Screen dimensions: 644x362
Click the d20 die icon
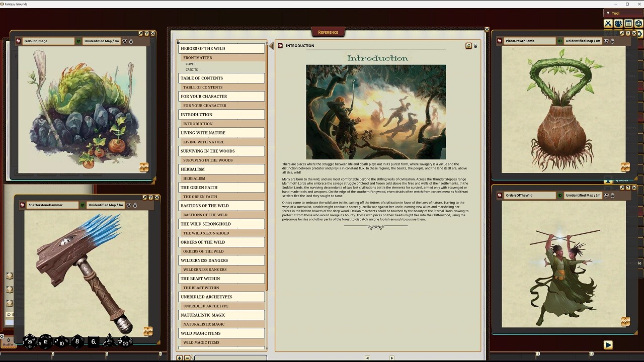[30, 341]
